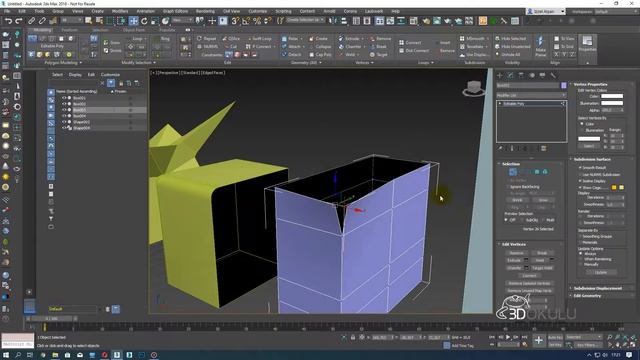The image size is (640, 360).
Task: Expand the Loops ribbon panel dropdown
Action: (x=426, y=62)
